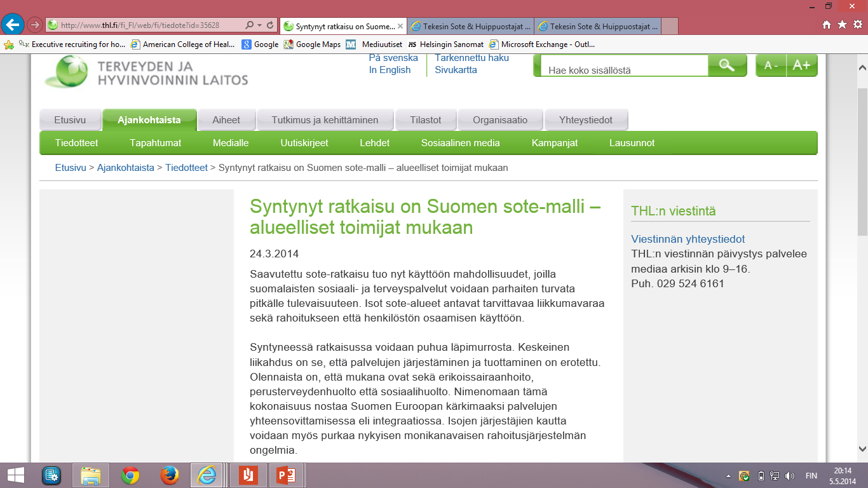Screen dimensions: 868x488
Task: Switch to the second Tekesin Sote tab
Action: tap(470, 26)
